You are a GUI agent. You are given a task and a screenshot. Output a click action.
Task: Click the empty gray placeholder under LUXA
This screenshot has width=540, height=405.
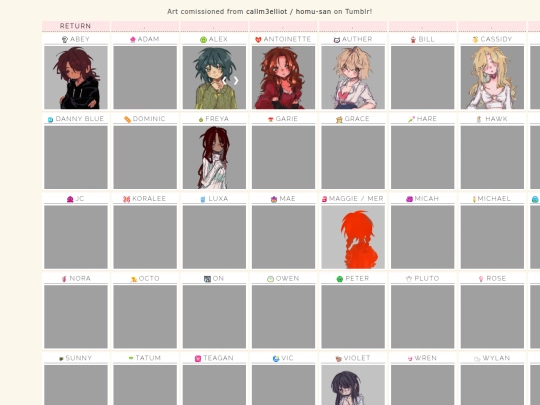(214, 237)
